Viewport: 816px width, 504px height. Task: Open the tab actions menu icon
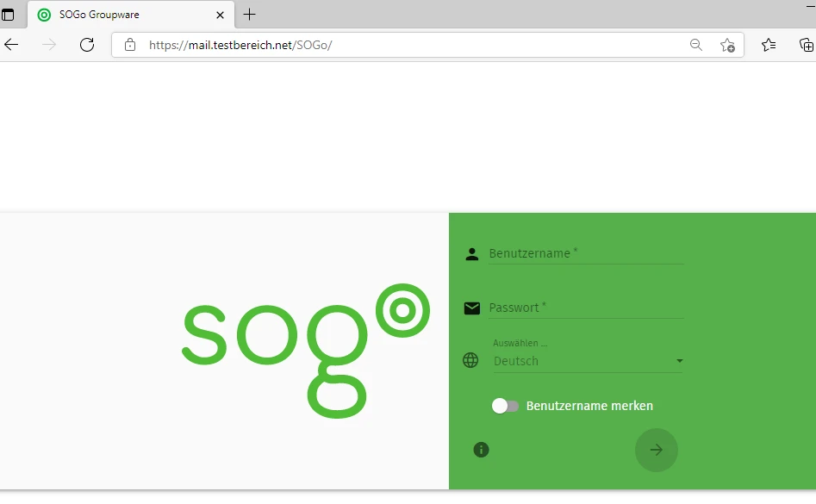[x=9, y=15]
